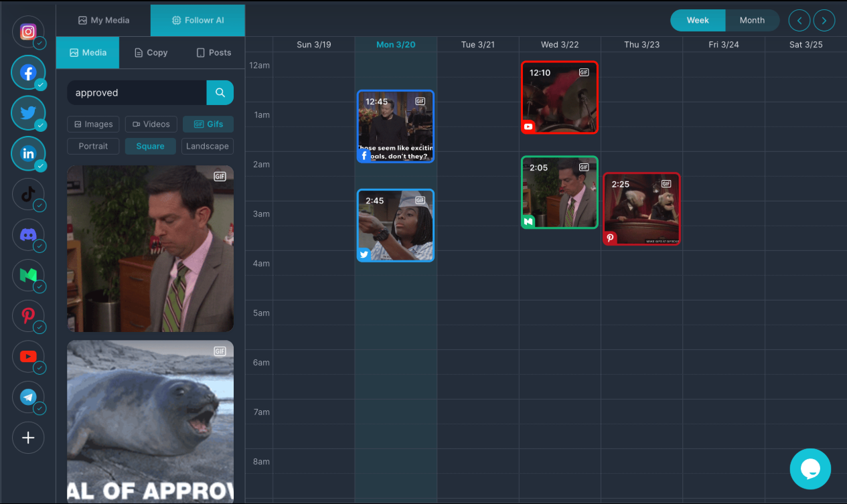The width and height of the screenshot is (847, 504).
Task: Switch to Week view
Action: click(698, 20)
